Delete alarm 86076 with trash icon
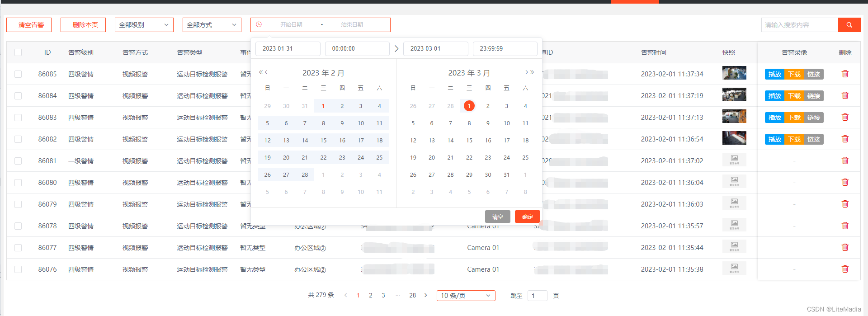 coord(845,269)
